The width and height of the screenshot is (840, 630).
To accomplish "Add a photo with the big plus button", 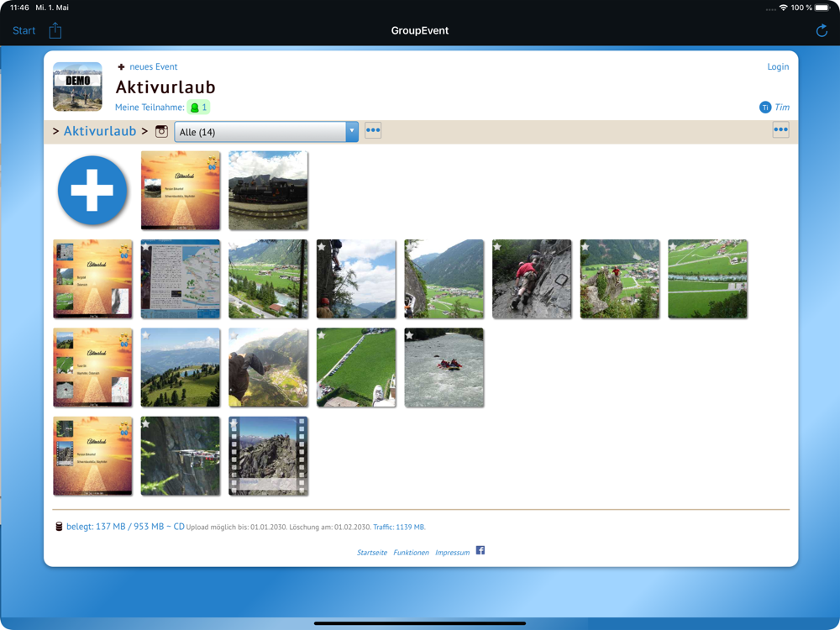I will 92,190.
